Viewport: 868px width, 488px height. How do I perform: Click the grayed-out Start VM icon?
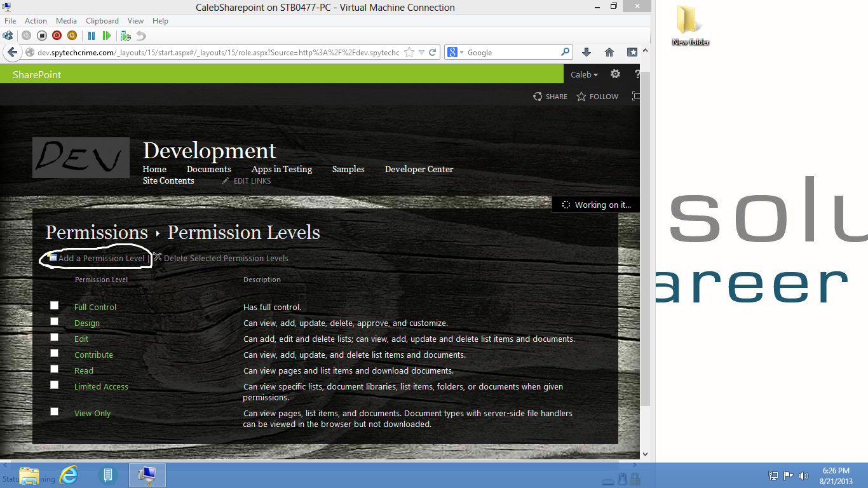click(26, 36)
